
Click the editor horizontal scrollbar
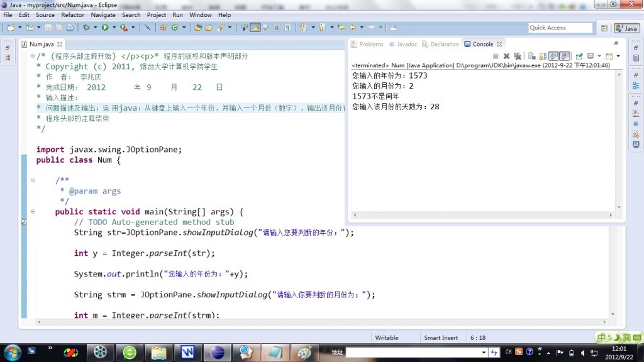point(321,322)
